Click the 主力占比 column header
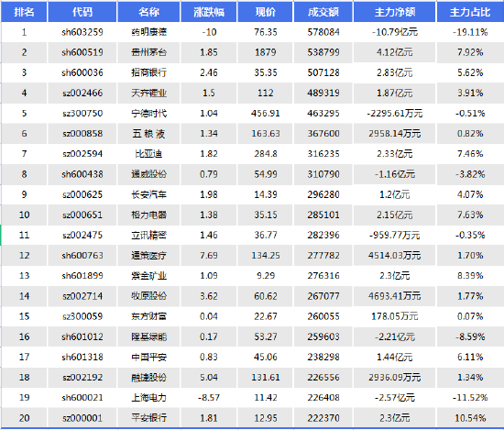Viewport: 504px width, 430px height. coord(470,12)
